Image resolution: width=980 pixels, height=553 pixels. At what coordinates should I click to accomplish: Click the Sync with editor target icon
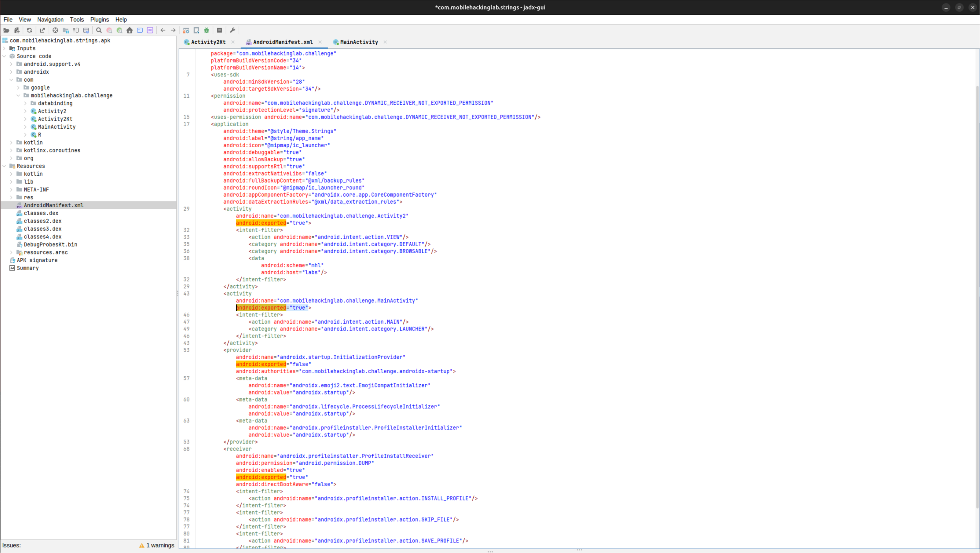55,30
